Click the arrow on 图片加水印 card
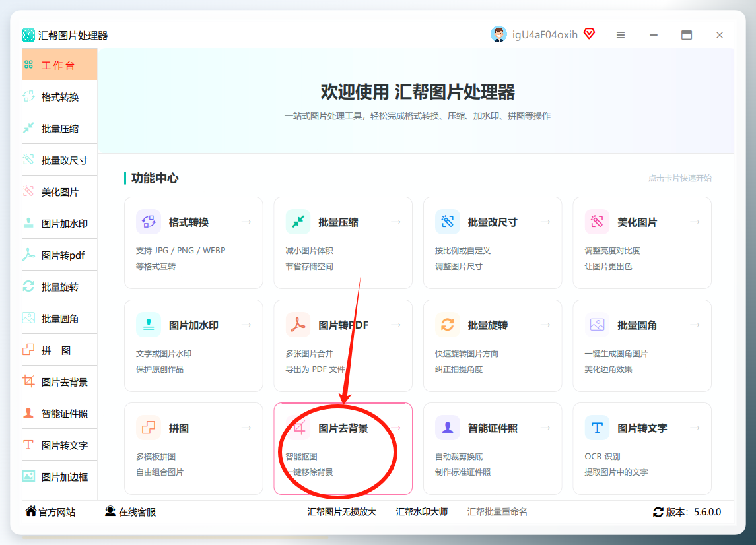756x545 pixels. tap(246, 325)
